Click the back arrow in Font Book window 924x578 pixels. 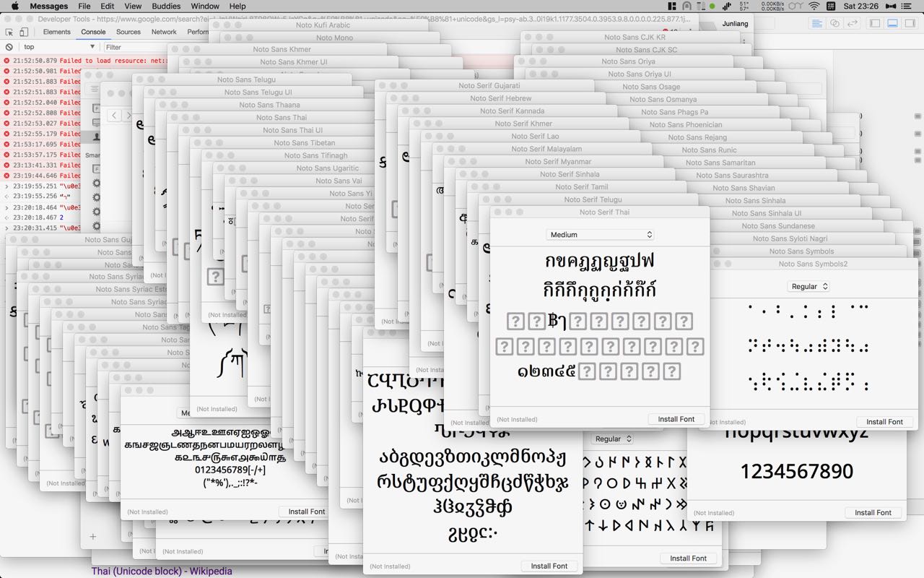click(x=115, y=116)
